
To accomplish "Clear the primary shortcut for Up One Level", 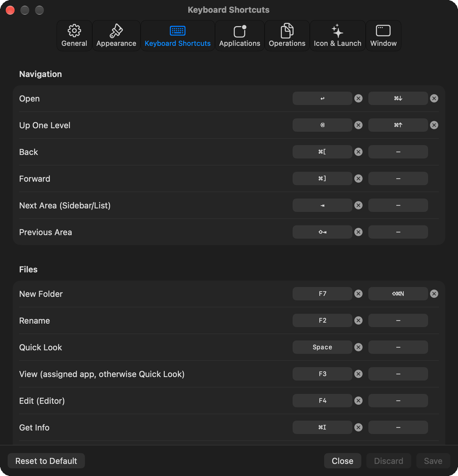I will pos(358,125).
